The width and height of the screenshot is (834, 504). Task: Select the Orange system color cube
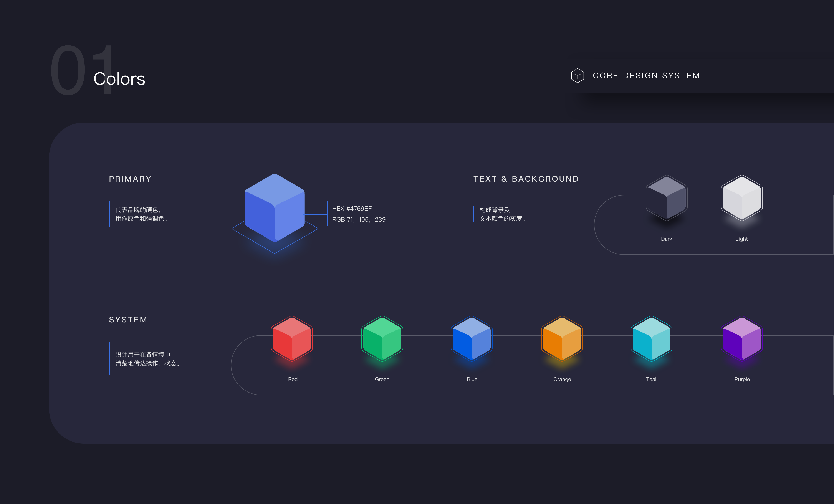562,338
